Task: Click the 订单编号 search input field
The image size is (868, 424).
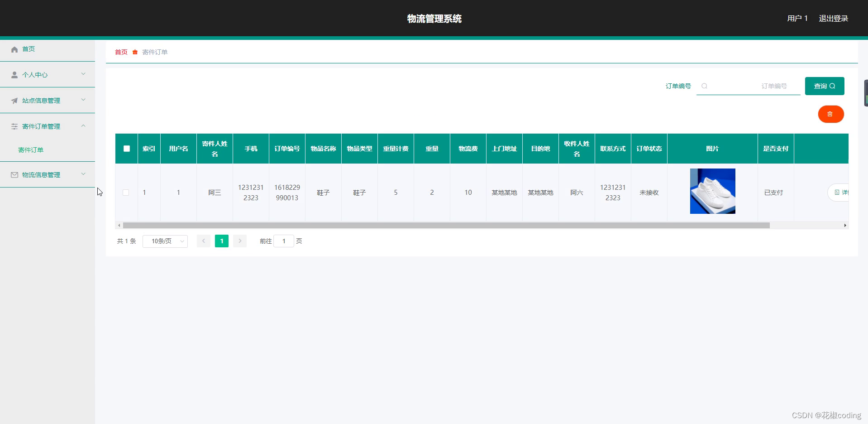Action: [x=749, y=86]
